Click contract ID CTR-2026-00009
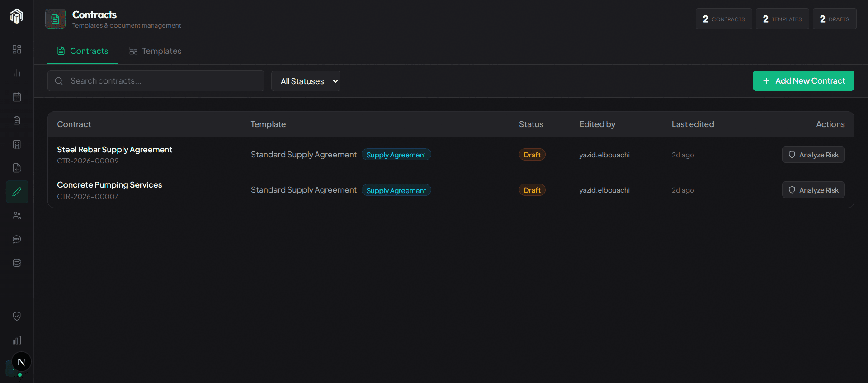The height and width of the screenshot is (383, 868). pos(88,161)
